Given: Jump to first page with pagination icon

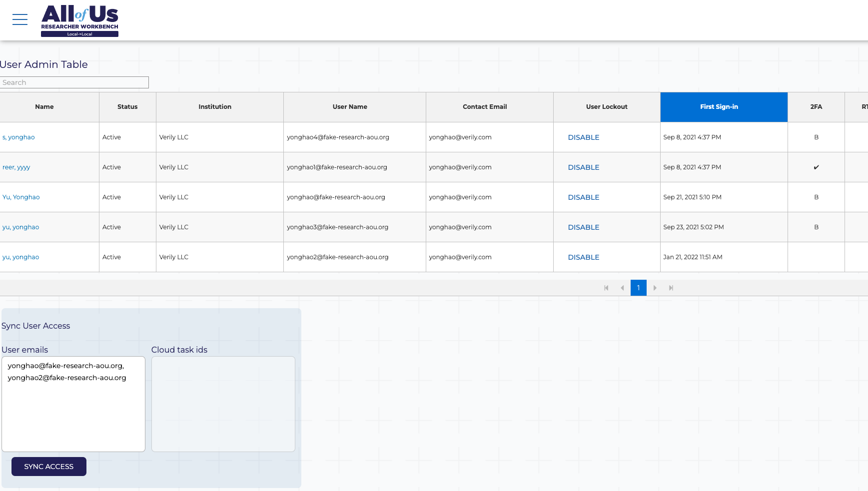Looking at the screenshot, I should tap(606, 288).
